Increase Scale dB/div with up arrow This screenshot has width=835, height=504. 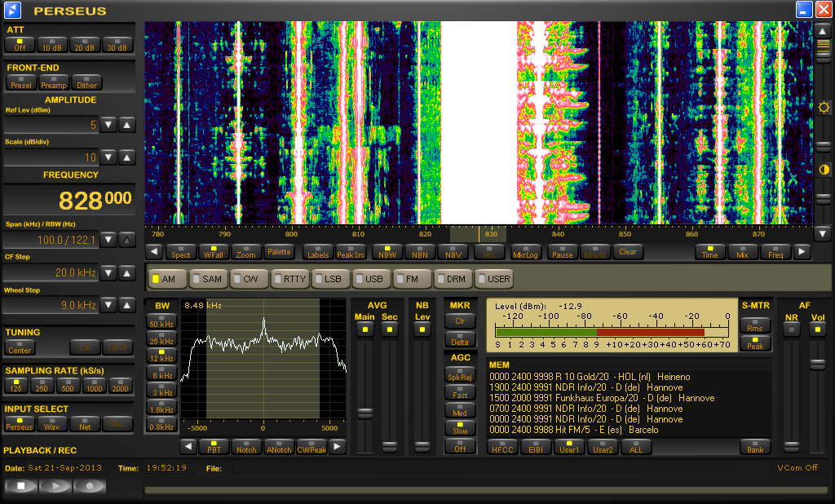pyautogui.click(x=127, y=157)
